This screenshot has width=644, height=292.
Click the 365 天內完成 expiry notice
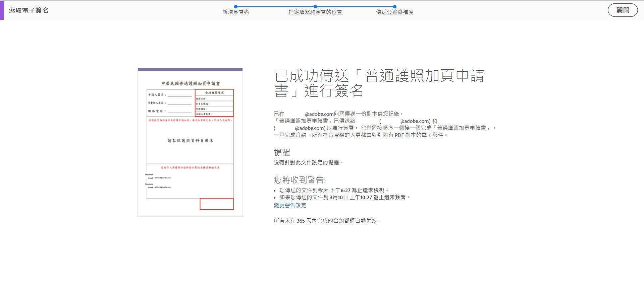pos(327,221)
